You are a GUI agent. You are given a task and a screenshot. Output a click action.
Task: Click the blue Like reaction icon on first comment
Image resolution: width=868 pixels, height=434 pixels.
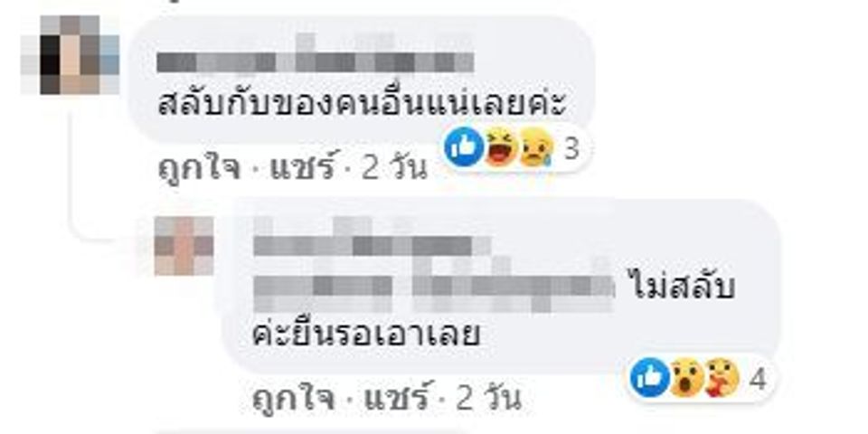click(x=464, y=147)
